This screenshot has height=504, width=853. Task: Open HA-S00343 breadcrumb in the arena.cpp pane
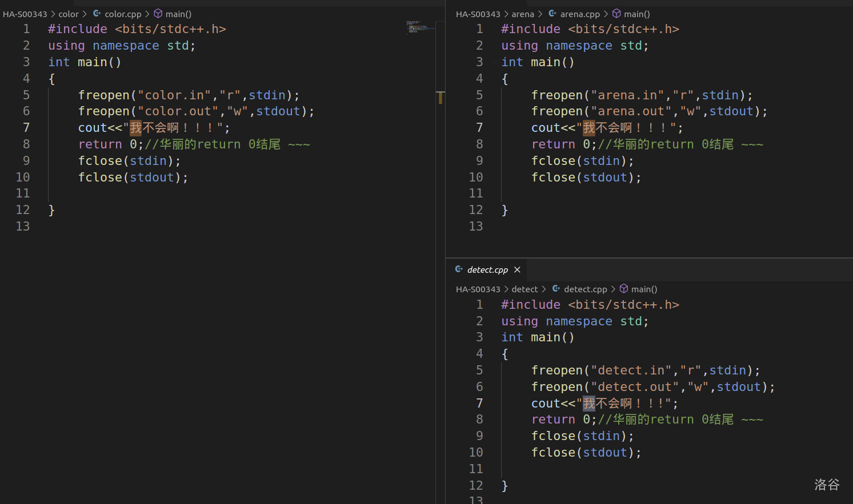click(x=478, y=14)
